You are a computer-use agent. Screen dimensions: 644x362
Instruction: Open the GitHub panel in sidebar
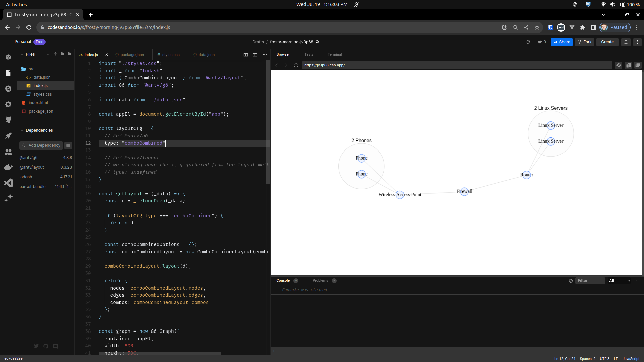click(8, 120)
